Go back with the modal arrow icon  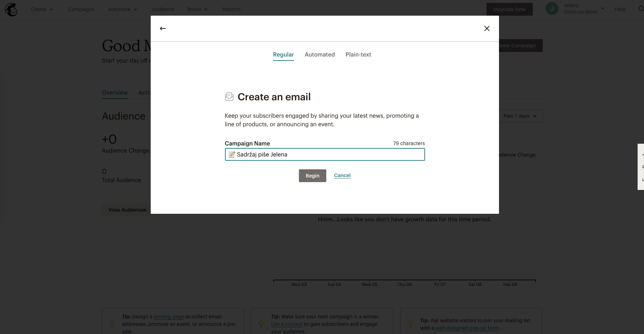163,28
